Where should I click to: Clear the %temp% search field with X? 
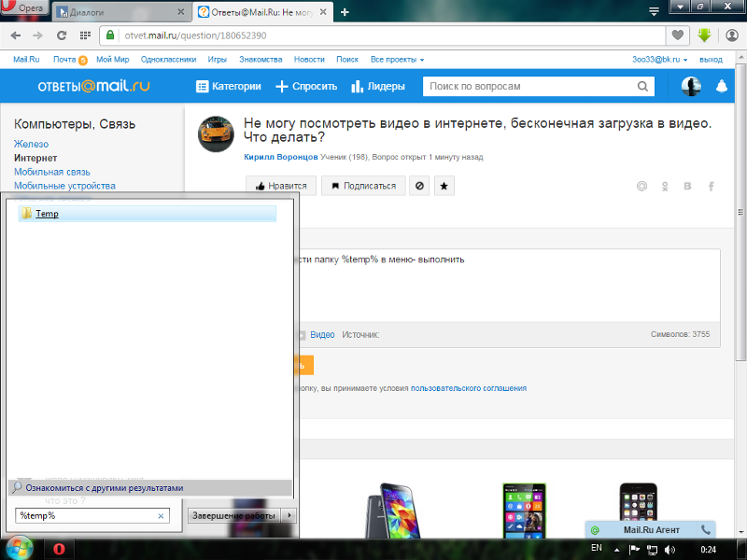[x=161, y=516]
